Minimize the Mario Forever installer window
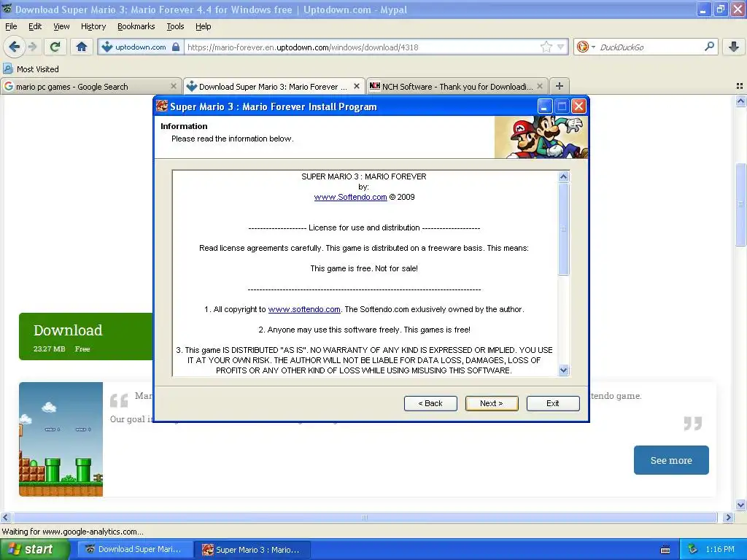 (x=545, y=106)
